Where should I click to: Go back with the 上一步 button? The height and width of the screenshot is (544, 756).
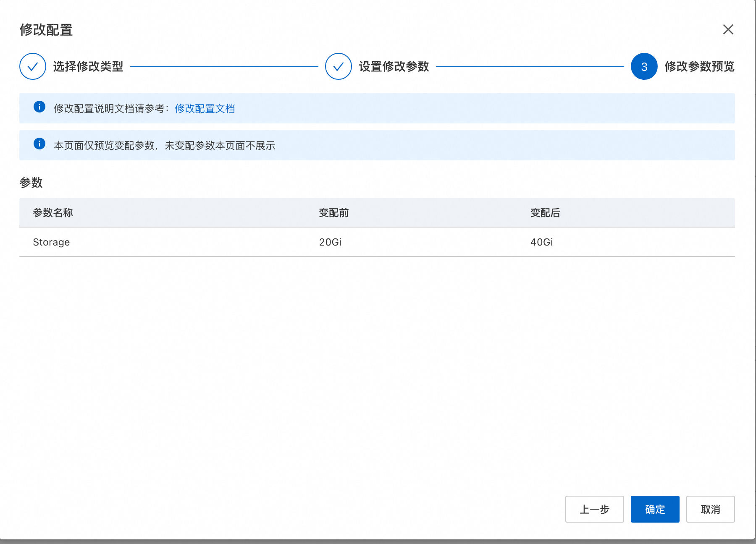pyautogui.click(x=594, y=509)
